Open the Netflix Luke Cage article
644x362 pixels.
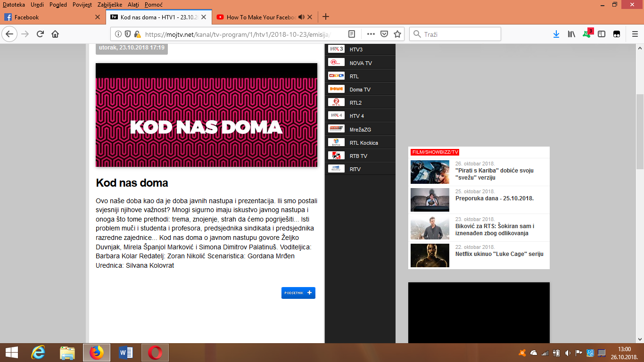(499, 254)
